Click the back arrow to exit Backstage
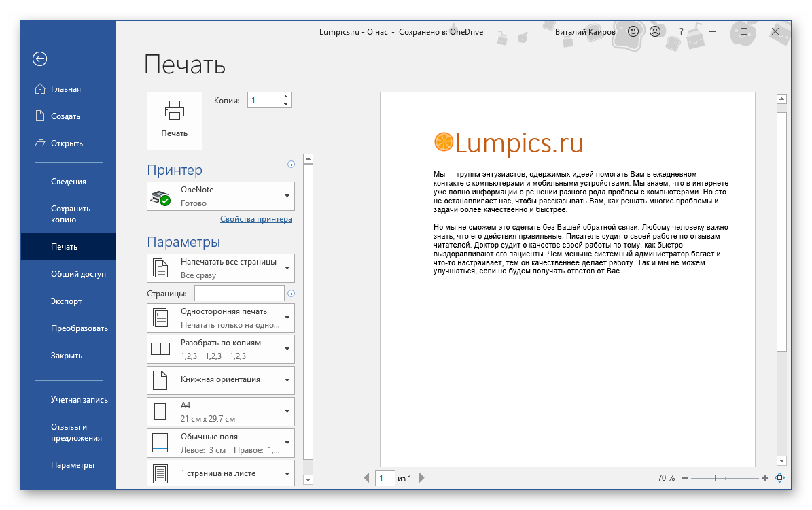The width and height of the screenshot is (812, 510). click(x=39, y=59)
